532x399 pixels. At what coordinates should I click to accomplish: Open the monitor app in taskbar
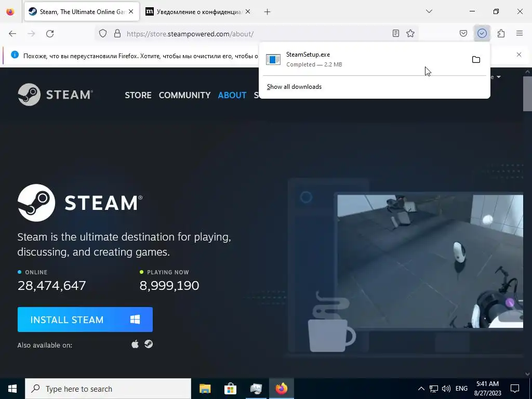click(256, 389)
